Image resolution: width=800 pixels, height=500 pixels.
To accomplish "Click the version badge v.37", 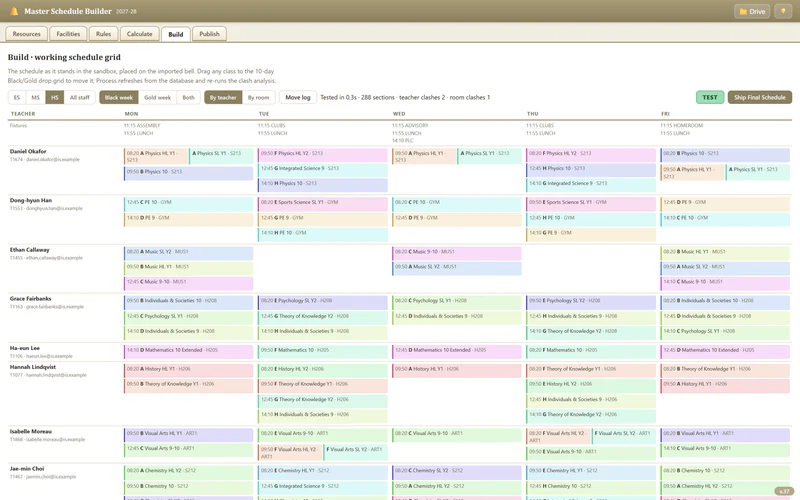I will (x=784, y=491).
